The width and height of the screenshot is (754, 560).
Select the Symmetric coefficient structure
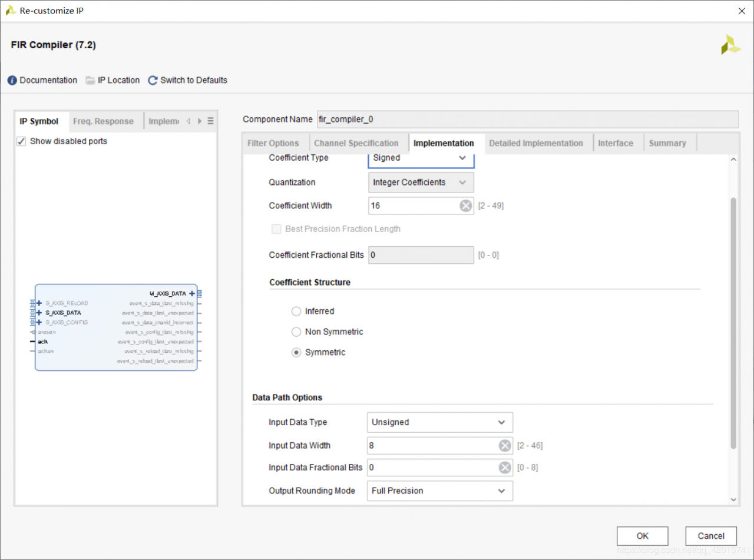[296, 352]
